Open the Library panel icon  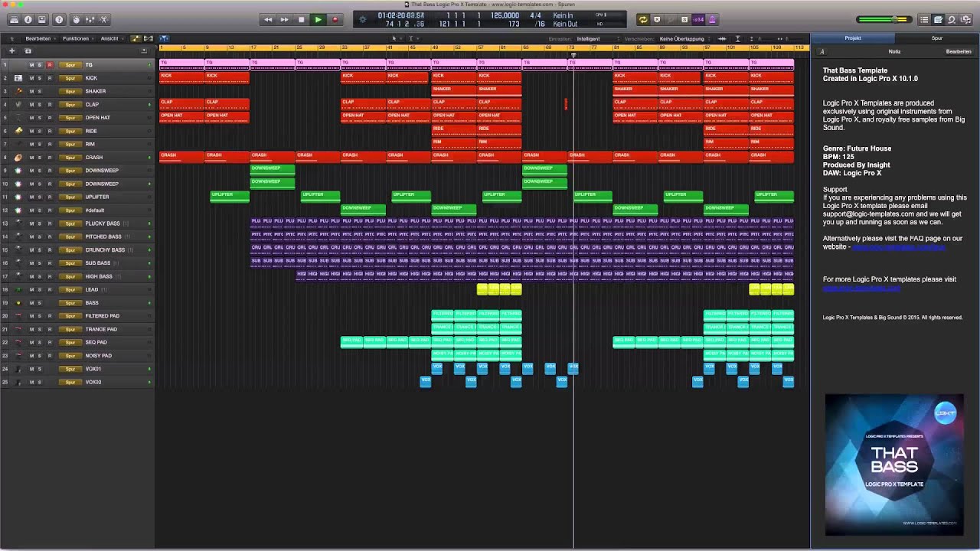click(14, 19)
